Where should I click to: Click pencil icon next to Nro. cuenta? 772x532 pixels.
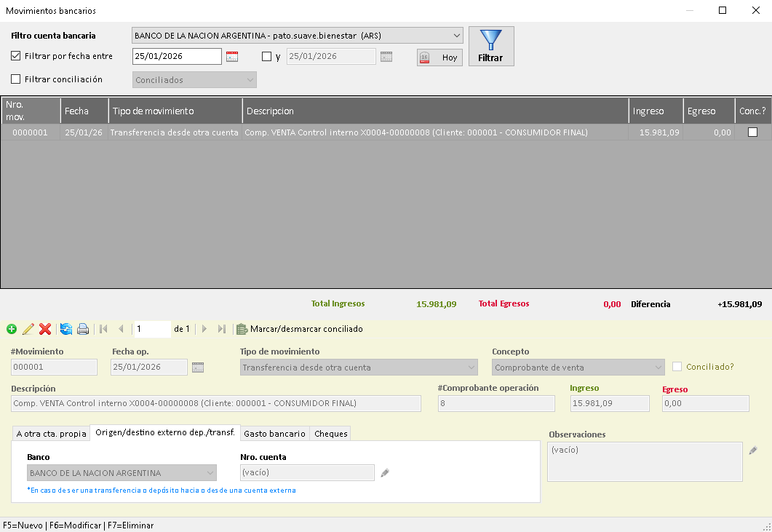click(x=385, y=473)
